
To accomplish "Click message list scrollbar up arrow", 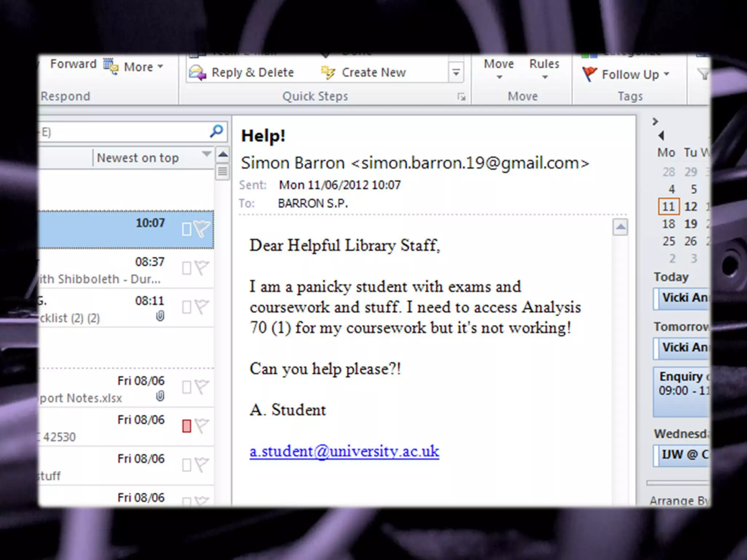I will [x=223, y=155].
